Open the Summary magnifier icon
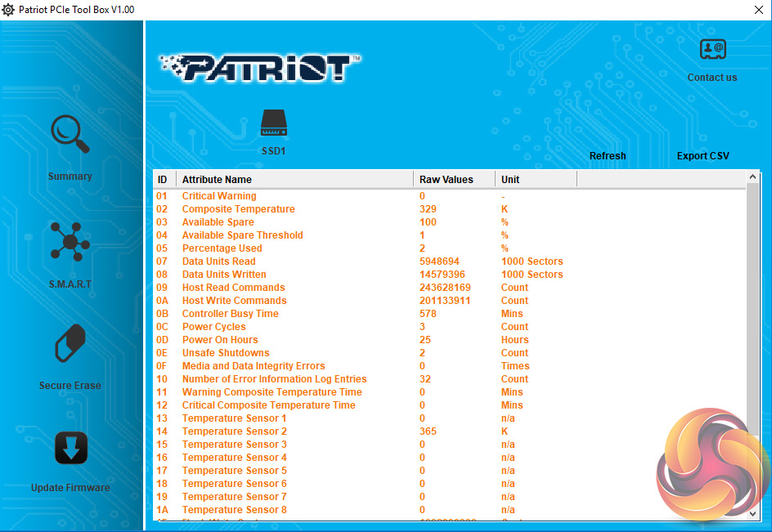 click(70, 134)
